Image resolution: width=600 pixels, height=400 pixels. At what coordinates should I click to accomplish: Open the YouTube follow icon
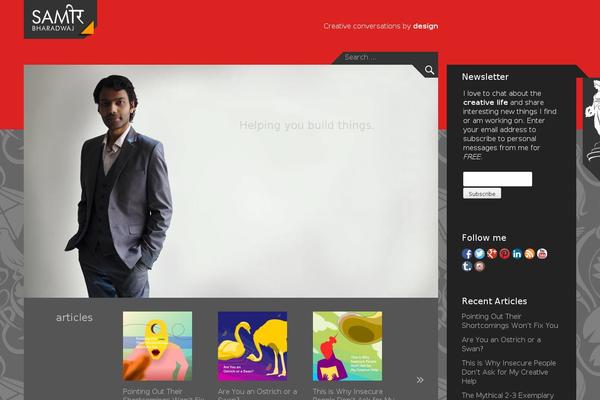542,254
